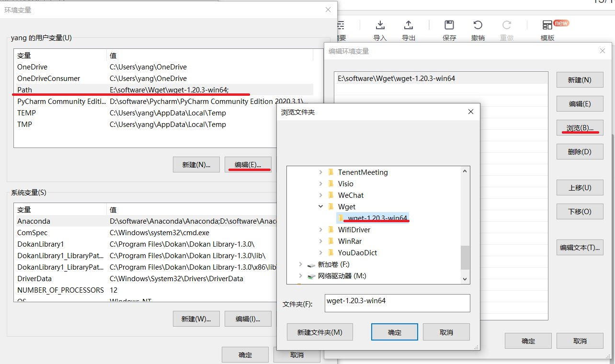
Task: Click the Import (导入) toolbar icon
Action: [x=380, y=25]
